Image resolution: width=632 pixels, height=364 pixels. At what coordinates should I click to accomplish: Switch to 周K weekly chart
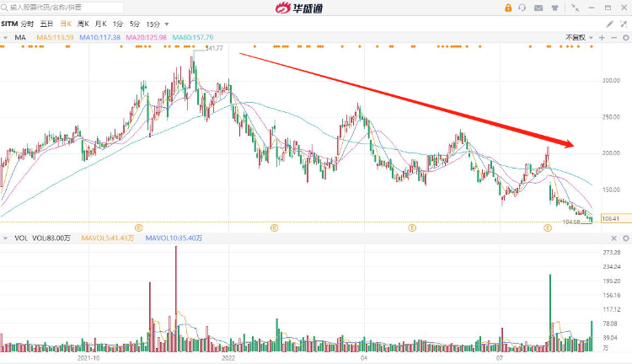tap(83, 24)
